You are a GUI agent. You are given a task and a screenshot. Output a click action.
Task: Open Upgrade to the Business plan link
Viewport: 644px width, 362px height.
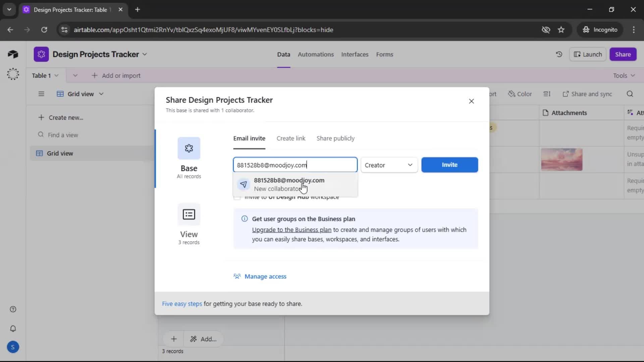(x=291, y=230)
